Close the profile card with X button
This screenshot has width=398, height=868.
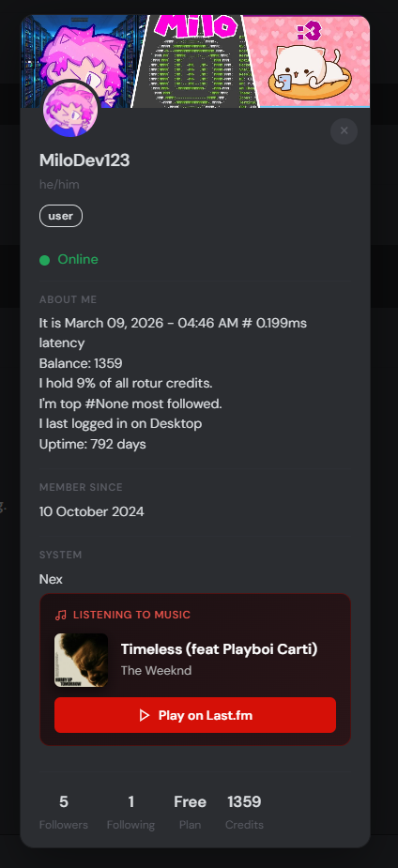coord(344,130)
